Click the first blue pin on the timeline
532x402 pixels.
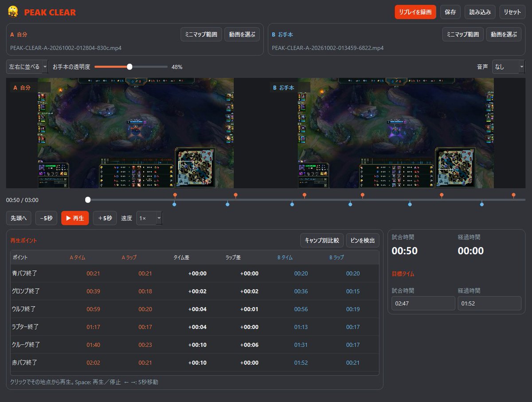174,204
